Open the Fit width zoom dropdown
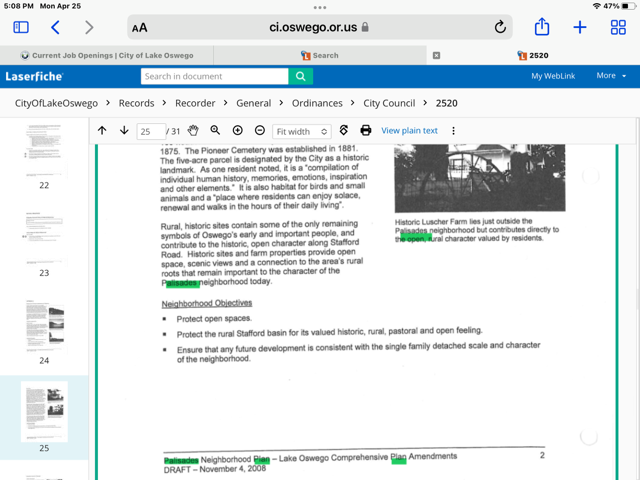The image size is (640, 480). pyautogui.click(x=301, y=132)
